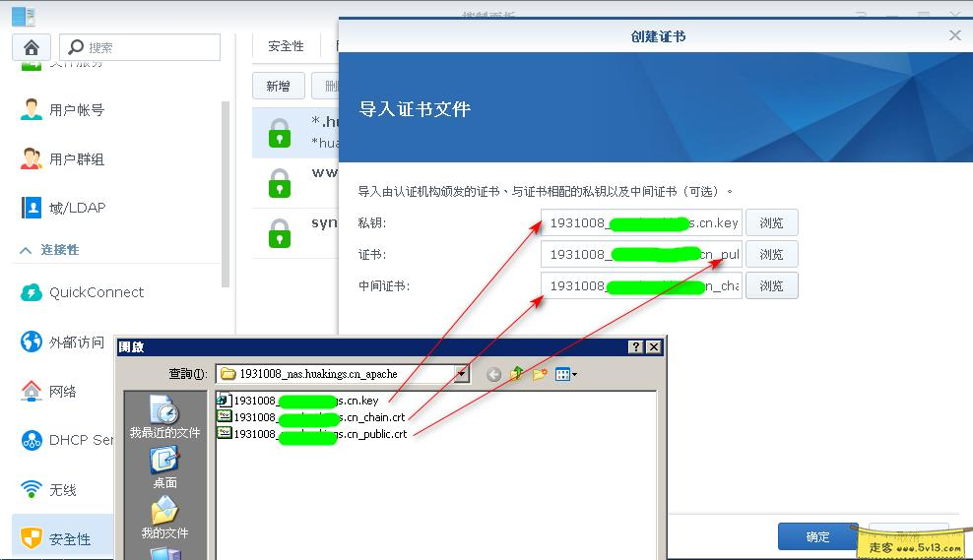Click the intermediate certificate path field

642,285
